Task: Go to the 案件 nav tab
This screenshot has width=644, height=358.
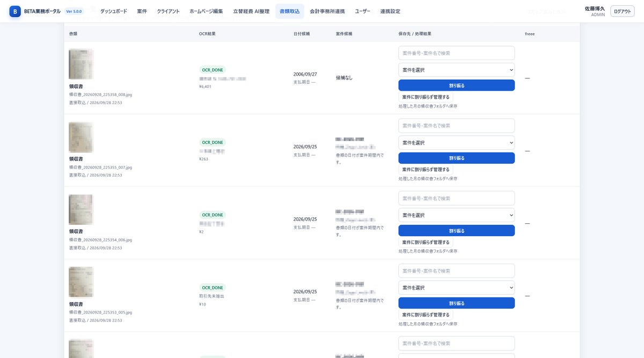Action: 142,11
